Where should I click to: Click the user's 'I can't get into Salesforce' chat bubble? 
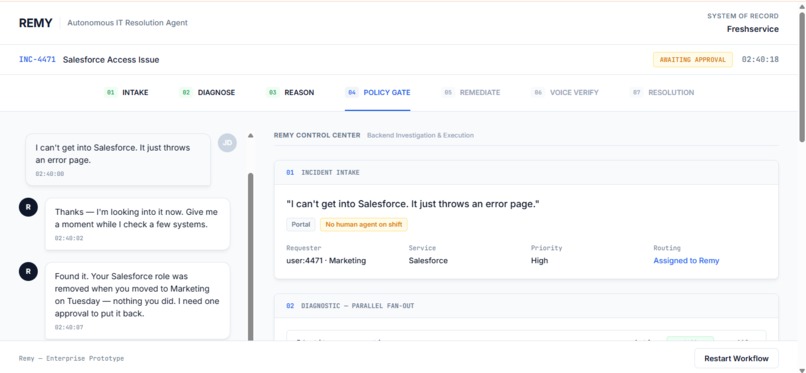click(x=118, y=160)
